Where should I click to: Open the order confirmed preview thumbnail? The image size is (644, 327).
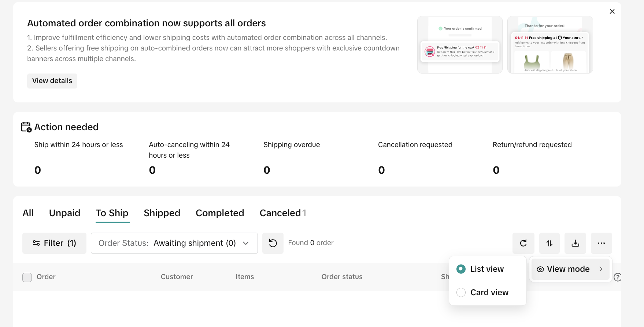460,45
